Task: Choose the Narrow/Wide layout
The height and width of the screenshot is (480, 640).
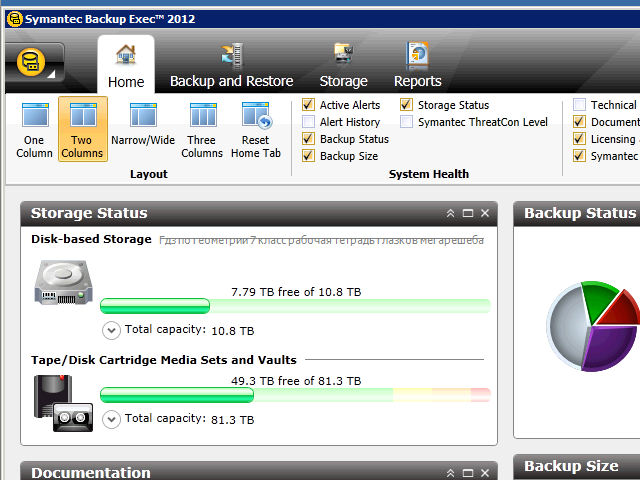Action: 143,124
